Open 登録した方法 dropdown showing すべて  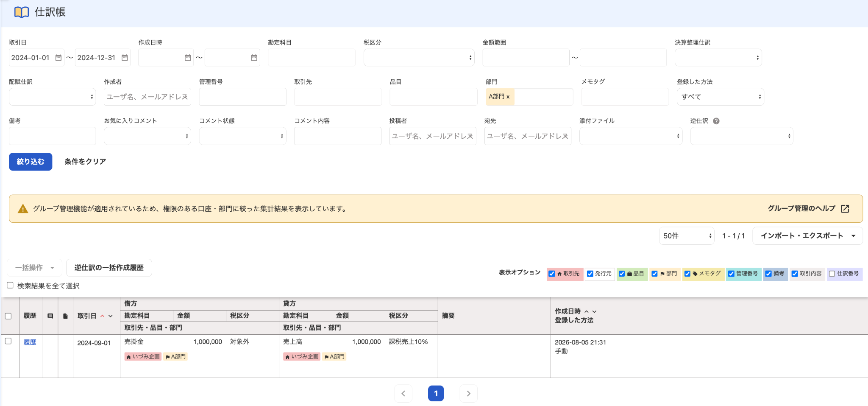(720, 97)
